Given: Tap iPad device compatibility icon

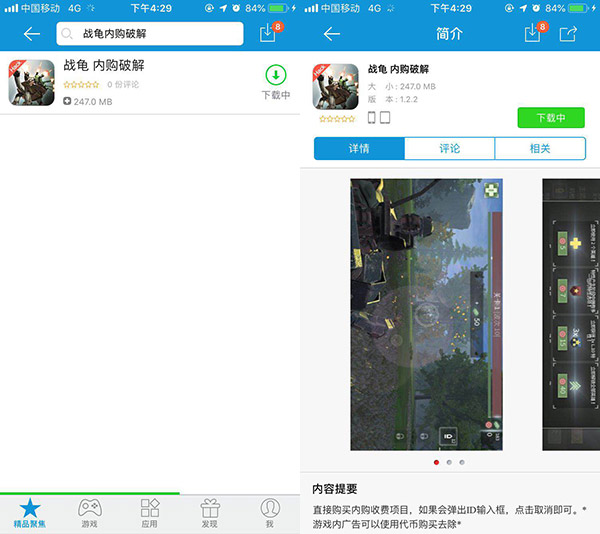Looking at the screenshot, I should tap(385, 117).
